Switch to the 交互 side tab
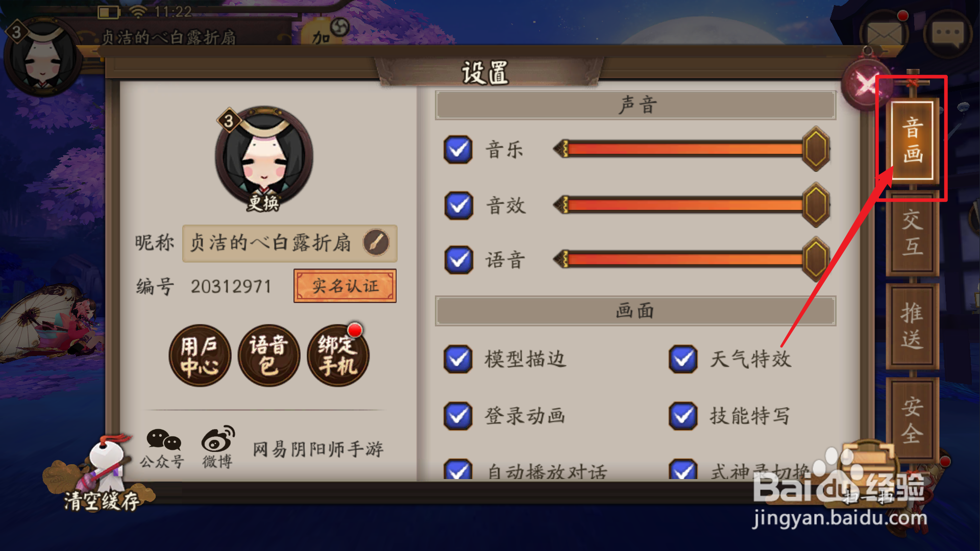Viewport: 980px width, 551px height. pos(913,234)
